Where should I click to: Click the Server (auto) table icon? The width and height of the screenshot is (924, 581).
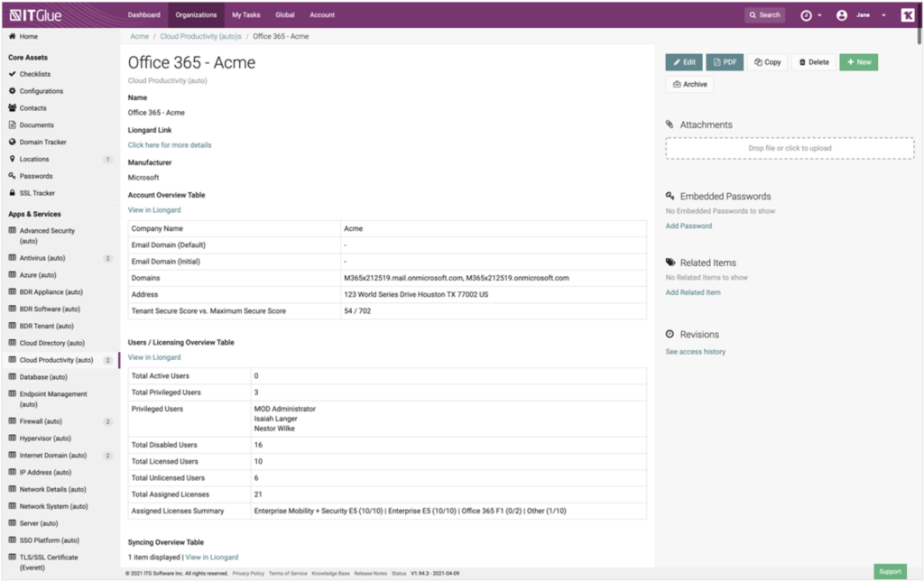12,522
